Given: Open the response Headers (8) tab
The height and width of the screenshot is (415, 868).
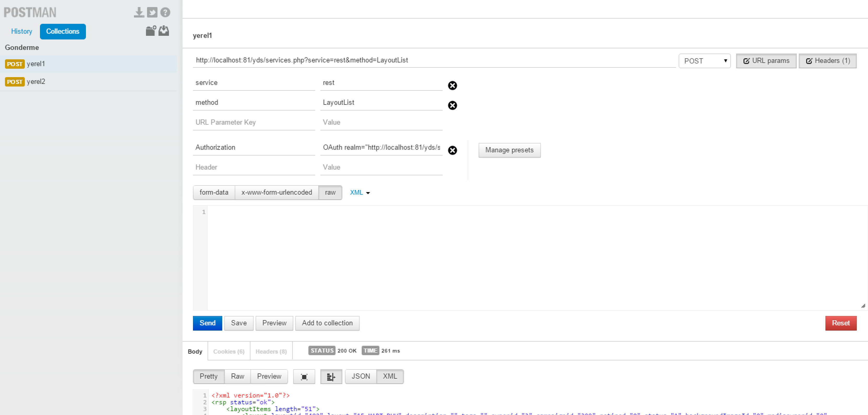Looking at the screenshot, I should 271,351.
